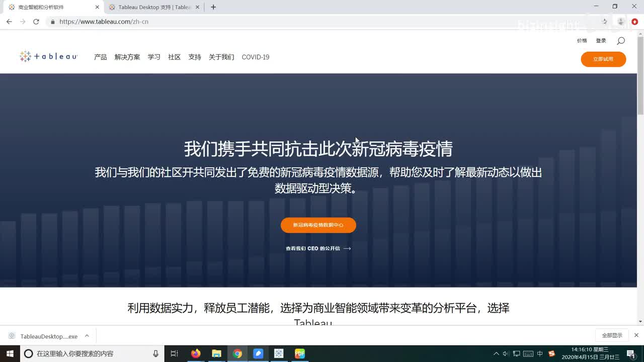
Task: Click the Tableau logo in the site header
Action: tap(48, 57)
